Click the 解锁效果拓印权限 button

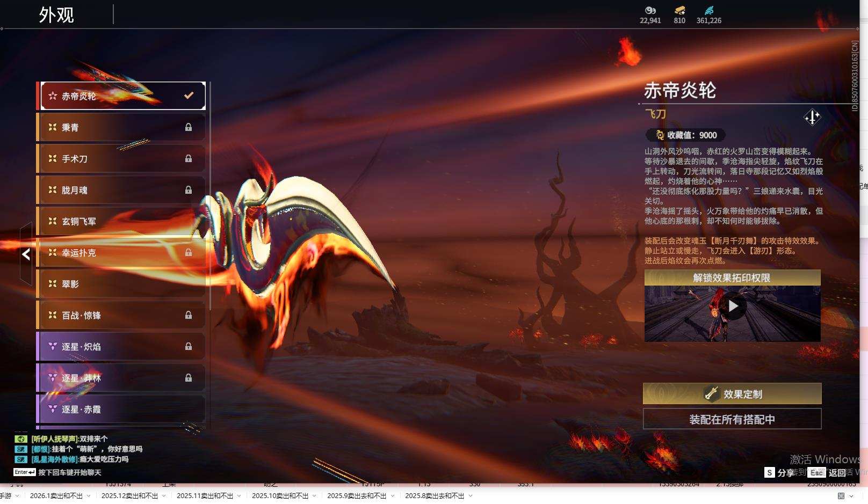click(x=732, y=277)
